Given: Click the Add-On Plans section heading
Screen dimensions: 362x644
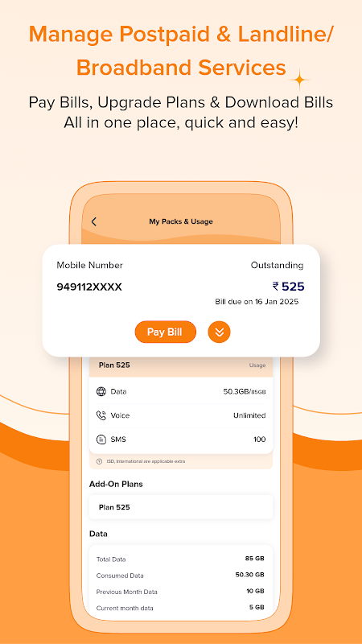Looking at the screenshot, I should pyautogui.click(x=116, y=485).
